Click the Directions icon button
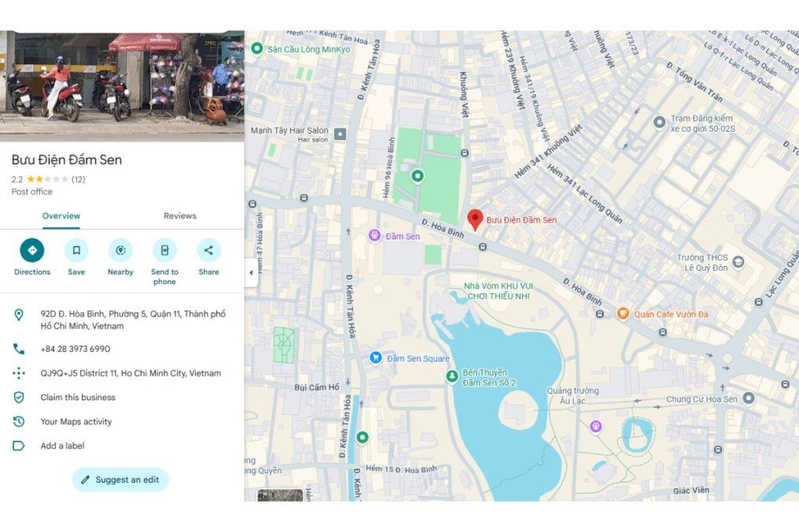The height and width of the screenshot is (532, 799). click(x=32, y=250)
